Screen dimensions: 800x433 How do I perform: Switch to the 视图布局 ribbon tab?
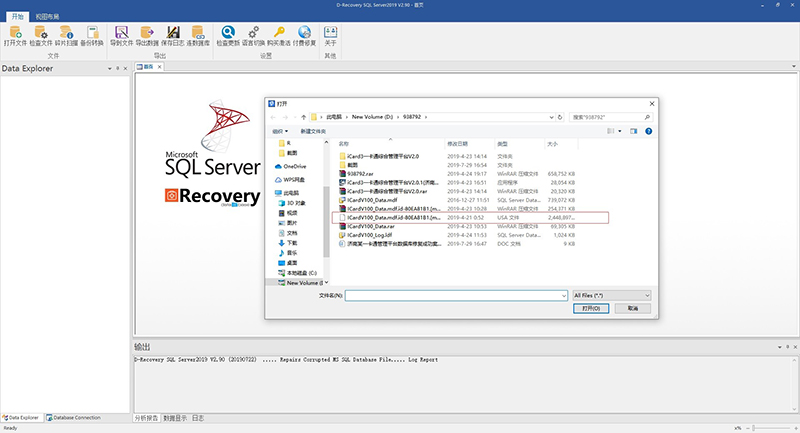pyautogui.click(x=47, y=16)
